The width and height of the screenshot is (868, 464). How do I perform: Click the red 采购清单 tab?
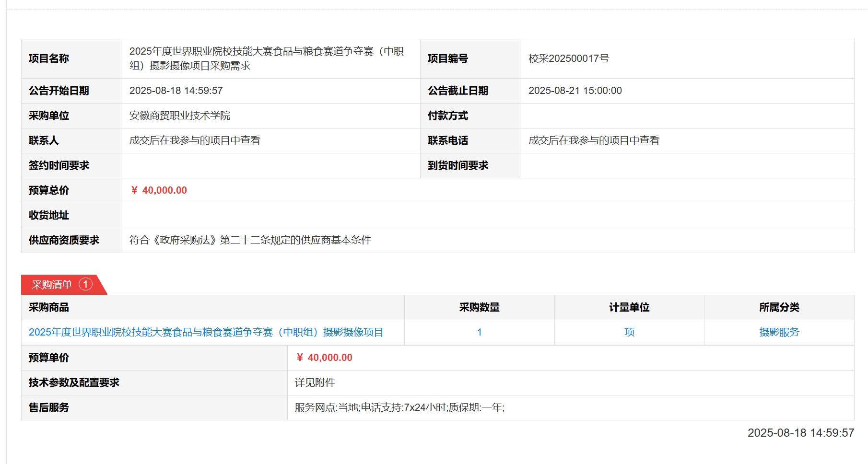(52, 285)
